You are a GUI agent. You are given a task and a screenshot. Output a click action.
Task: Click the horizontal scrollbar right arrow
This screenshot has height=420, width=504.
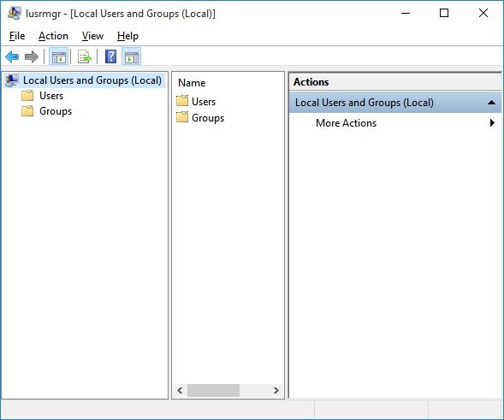276,390
